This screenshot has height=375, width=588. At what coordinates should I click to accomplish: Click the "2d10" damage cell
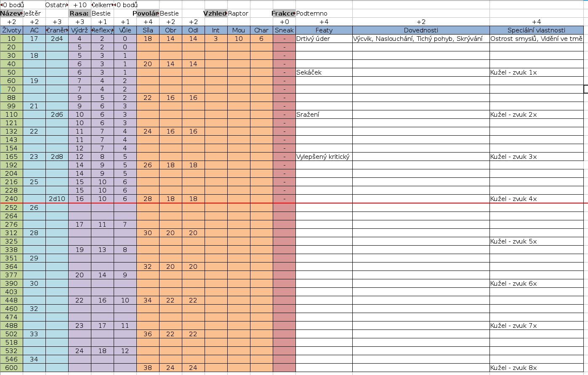(57, 199)
